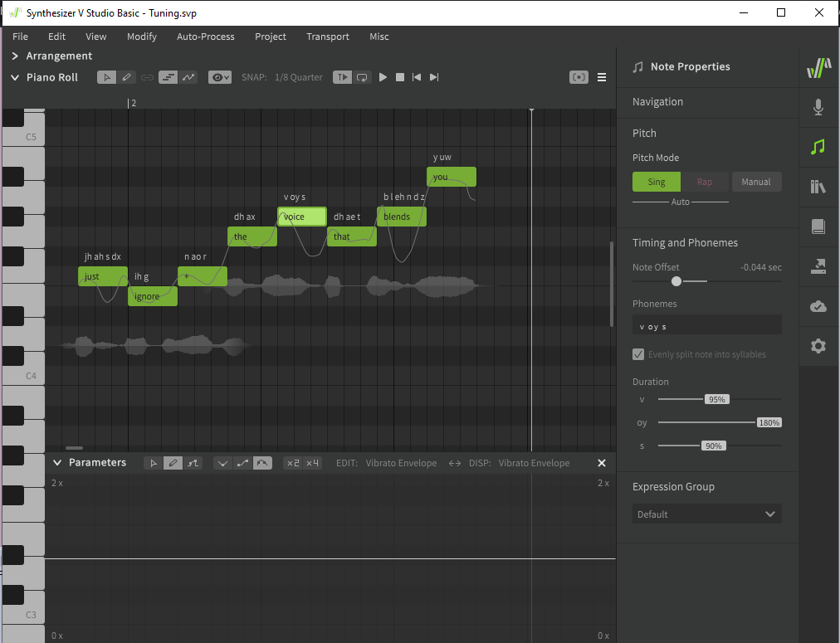Select the line-step draw tool in Parameters

pyautogui.click(x=193, y=463)
